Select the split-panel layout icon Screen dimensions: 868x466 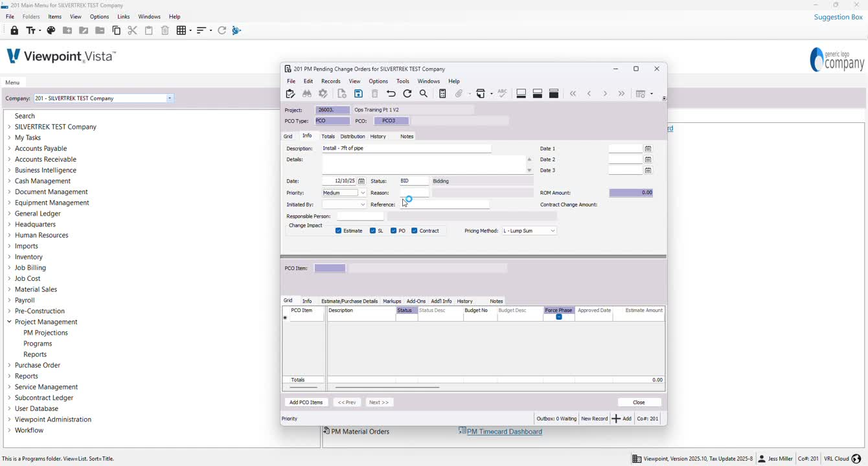537,94
